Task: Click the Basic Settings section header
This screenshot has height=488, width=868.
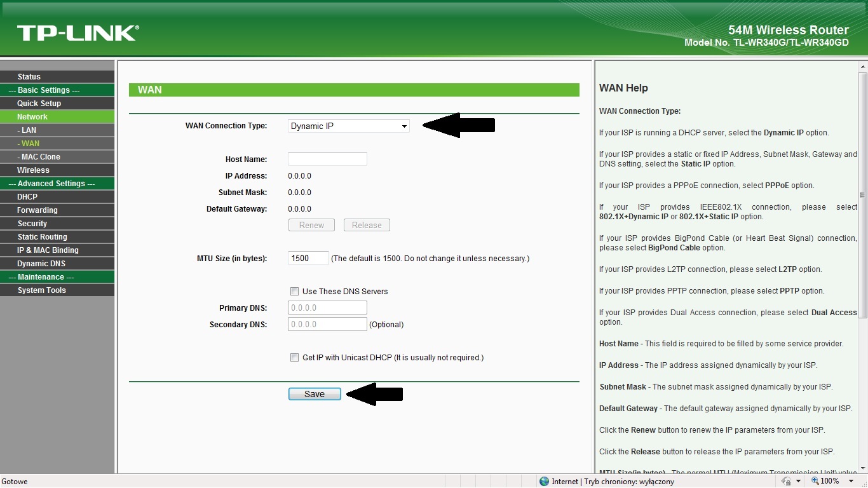Action: pyautogui.click(x=57, y=90)
